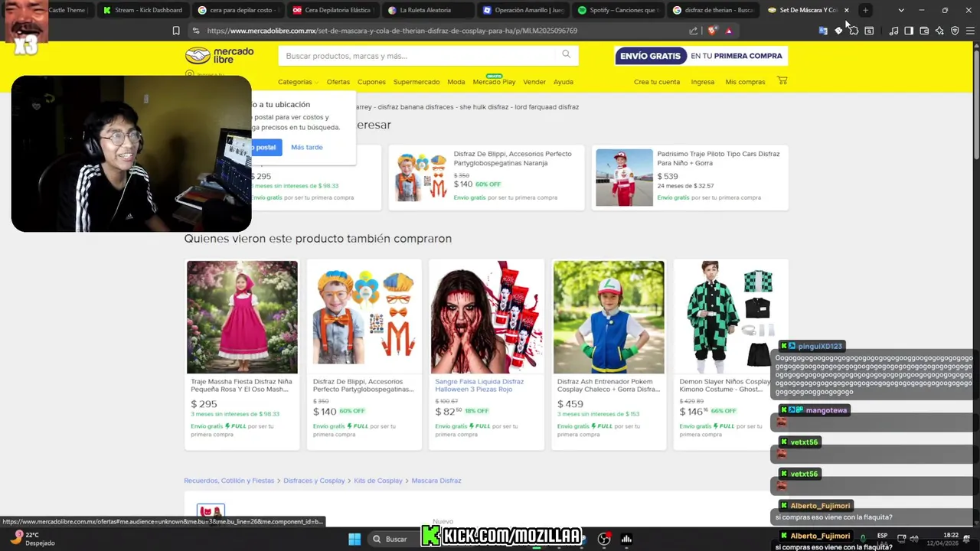Open the extensions puzzle icon

coord(854,31)
